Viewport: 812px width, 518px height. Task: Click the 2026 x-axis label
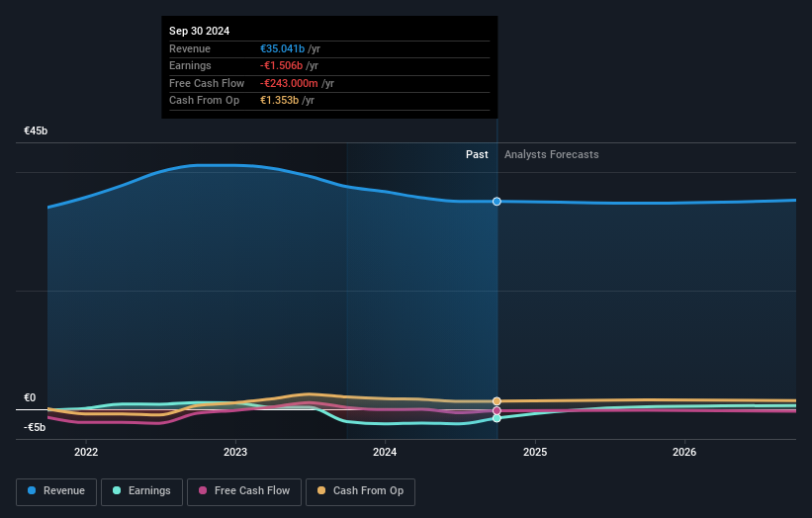pyautogui.click(x=684, y=452)
